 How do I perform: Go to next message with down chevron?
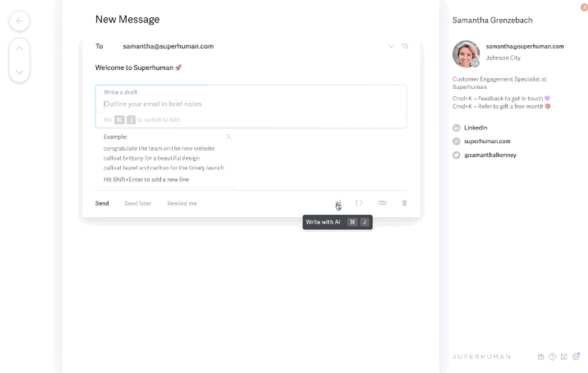(19, 72)
